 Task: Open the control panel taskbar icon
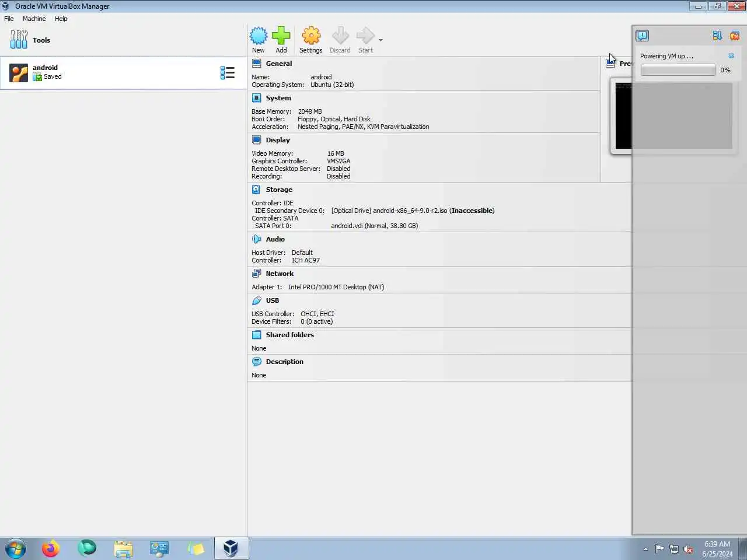pos(159,549)
